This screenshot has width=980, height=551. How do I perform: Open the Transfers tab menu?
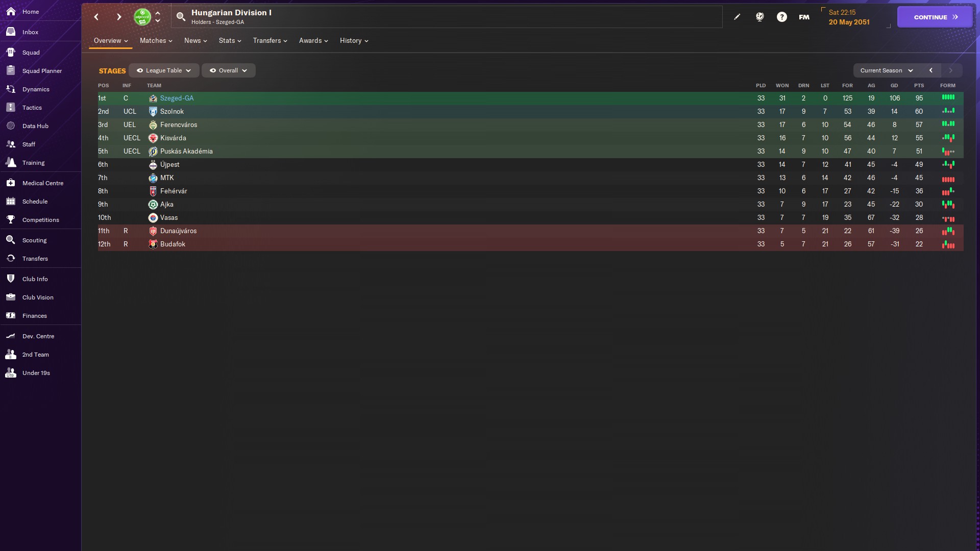(x=269, y=41)
